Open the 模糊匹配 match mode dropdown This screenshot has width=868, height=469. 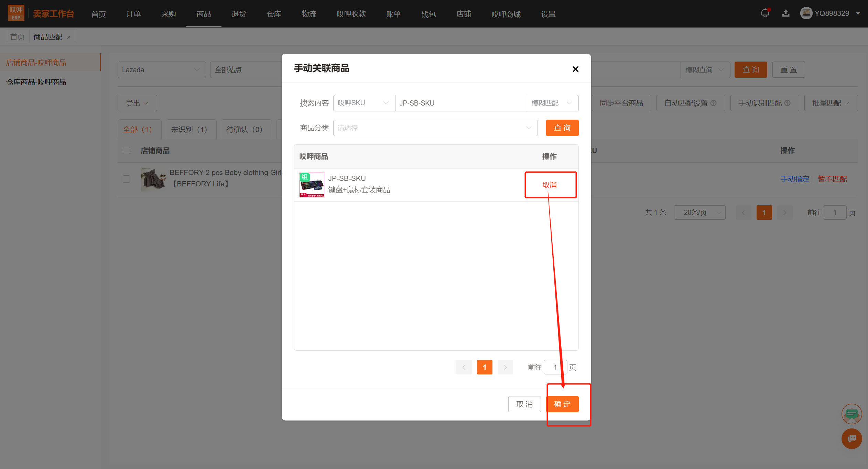tap(552, 103)
